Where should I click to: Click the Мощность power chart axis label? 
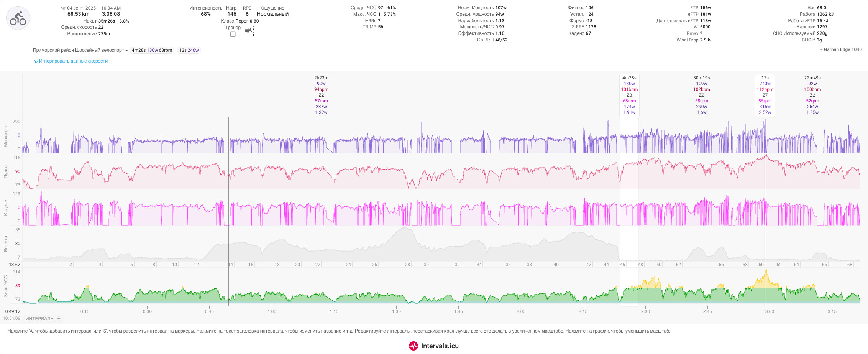point(6,135)
